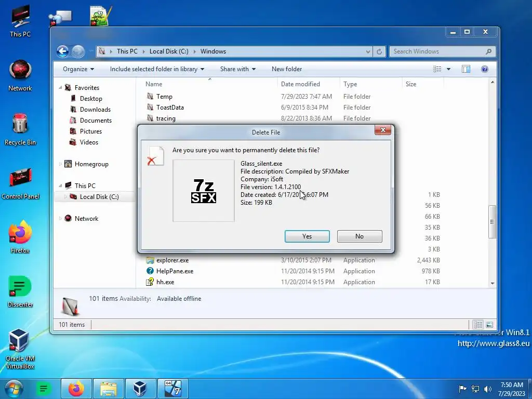
Task: Open the view options dropdown arrow
Action: [448, 69]
